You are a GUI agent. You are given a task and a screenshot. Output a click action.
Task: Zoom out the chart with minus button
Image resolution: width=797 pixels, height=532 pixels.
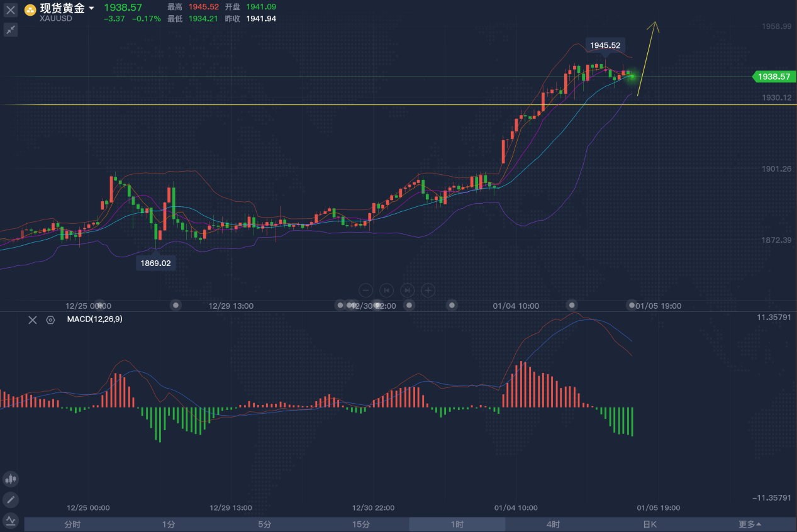click(366, 290)
